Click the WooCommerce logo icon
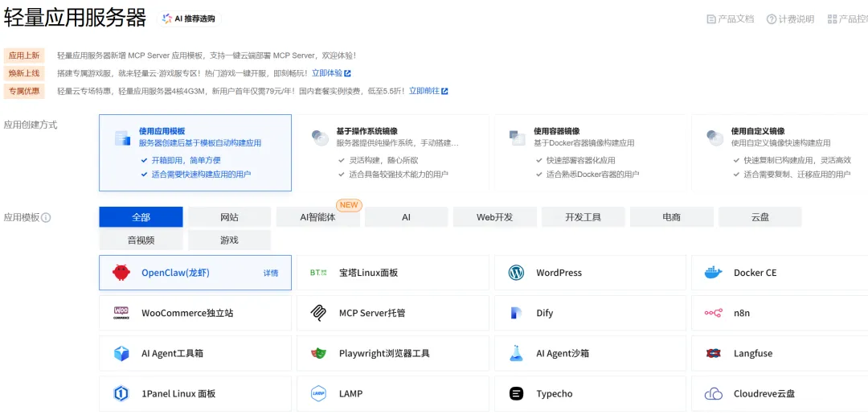The width and height of the screenshot is (868, 419). (121, 313)
